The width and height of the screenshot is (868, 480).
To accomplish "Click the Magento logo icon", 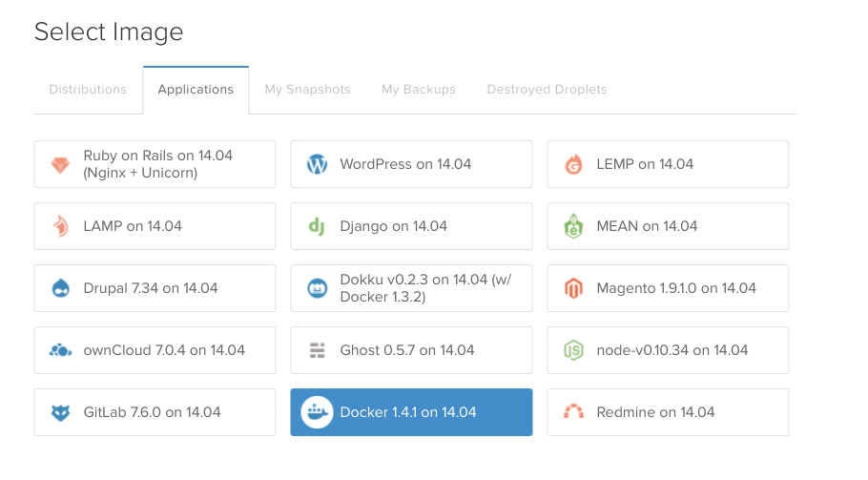I will 573,289.
